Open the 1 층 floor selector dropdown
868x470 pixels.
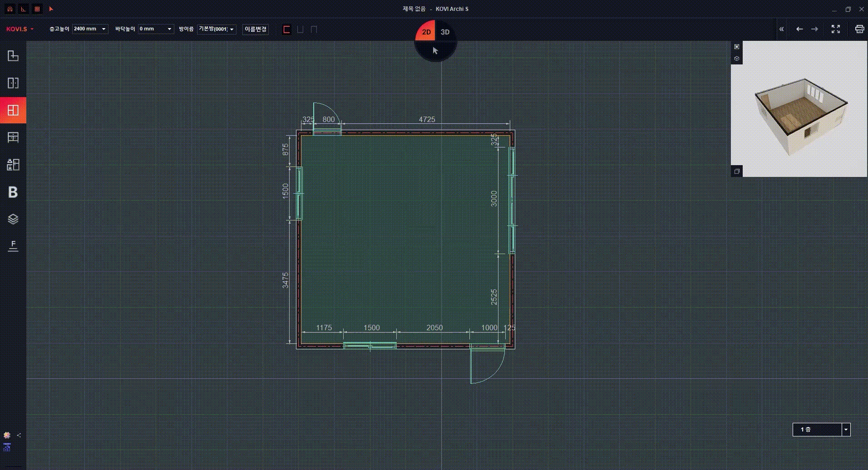coord(846,430)
